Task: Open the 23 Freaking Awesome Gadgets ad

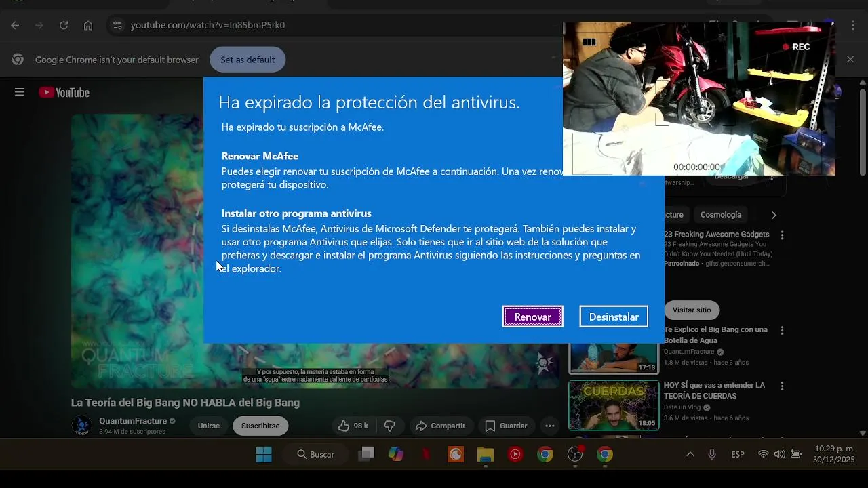Action: 717,235
